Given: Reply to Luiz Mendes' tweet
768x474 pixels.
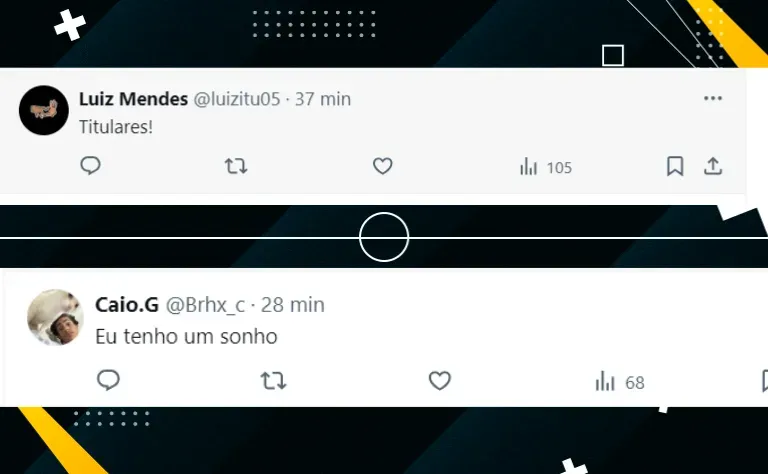Looking at the screenshot, I should pyautogui.click(x=91, y=166).
